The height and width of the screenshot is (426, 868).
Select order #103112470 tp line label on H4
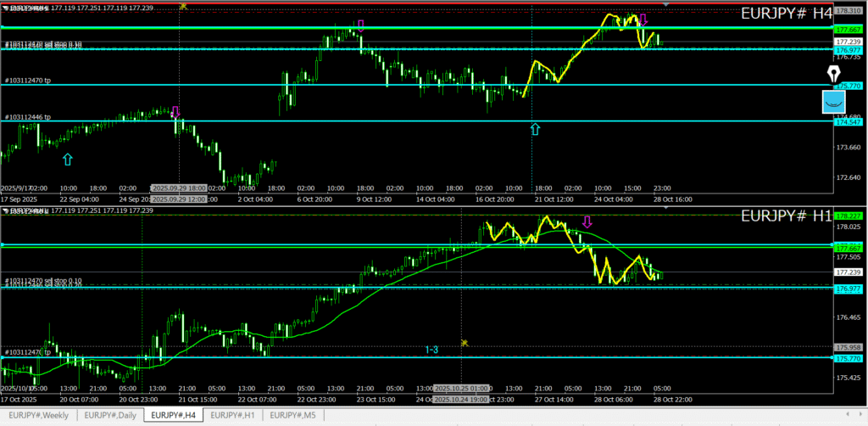click(x=27, y=81)
